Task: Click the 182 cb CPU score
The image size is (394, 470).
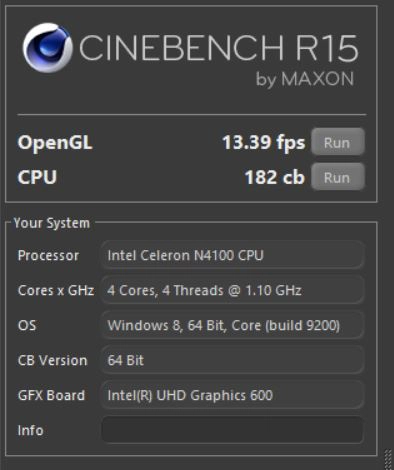Action: coord(274,177)
